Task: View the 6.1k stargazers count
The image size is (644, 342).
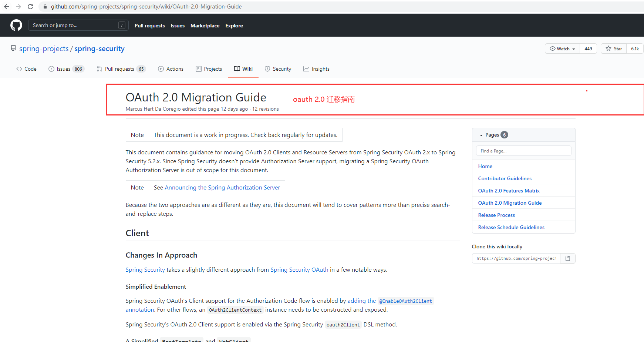Action: point(635,48)
